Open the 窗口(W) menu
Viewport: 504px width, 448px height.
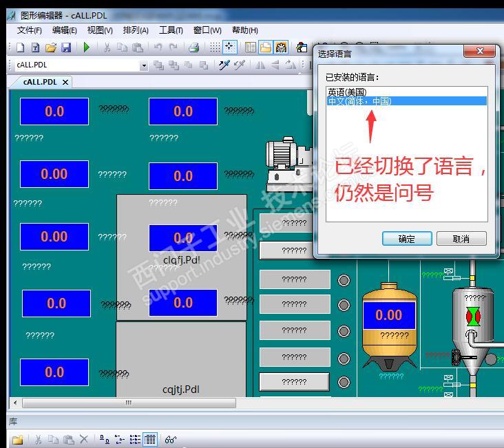pyautogui.click(x=207, y=30)
